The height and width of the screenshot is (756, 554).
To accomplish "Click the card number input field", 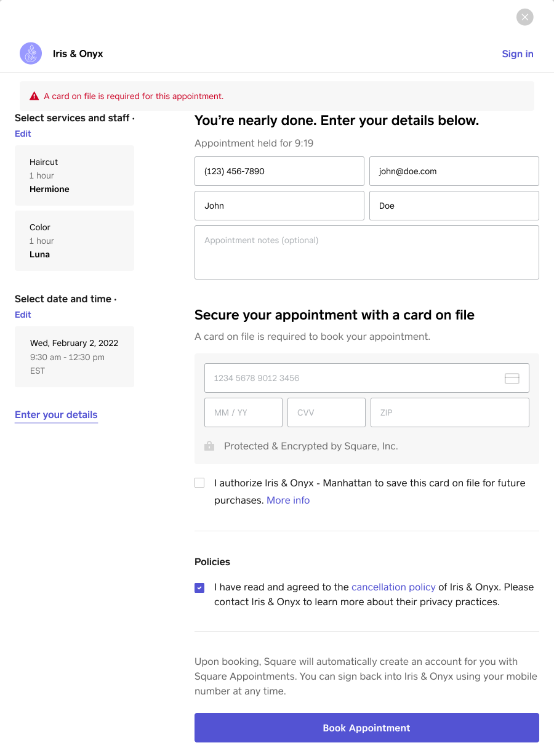I will pyautogui.click(x=354, y=378).
